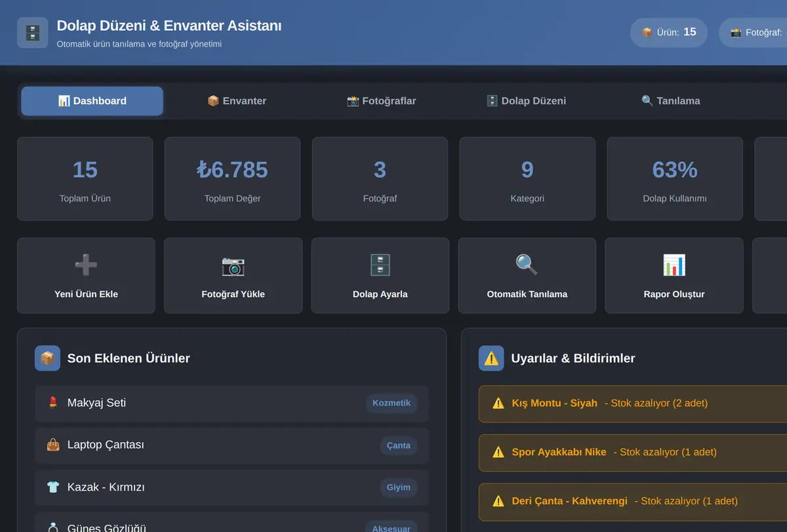Click the Deri Çanta - Kahverengi alert title

[570, 501]
